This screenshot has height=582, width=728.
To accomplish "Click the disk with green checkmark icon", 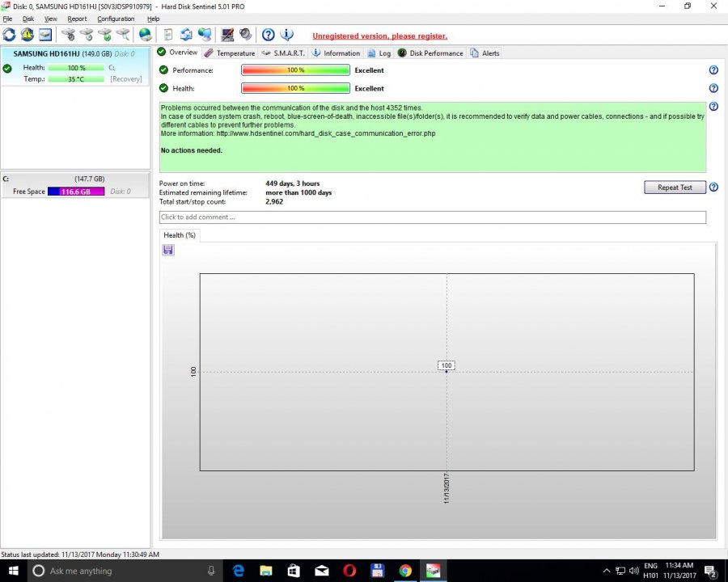I will tap(105, 35).
